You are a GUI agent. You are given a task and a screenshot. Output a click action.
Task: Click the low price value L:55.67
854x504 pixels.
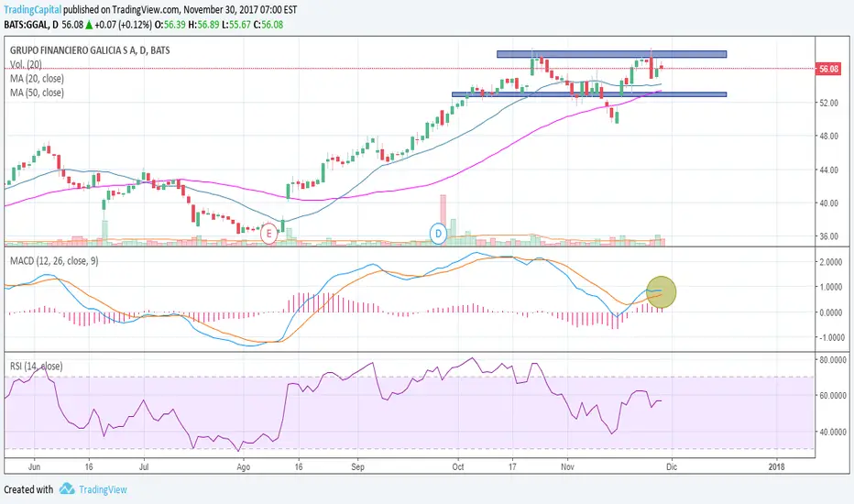tap(236, 25)
